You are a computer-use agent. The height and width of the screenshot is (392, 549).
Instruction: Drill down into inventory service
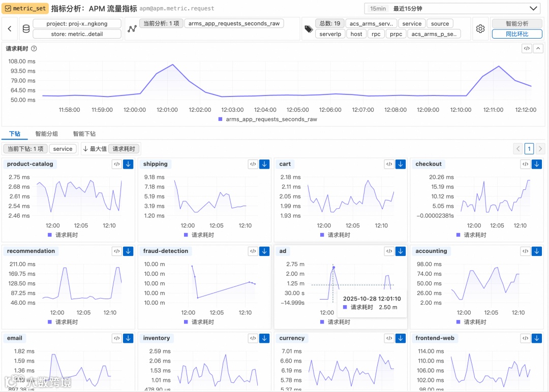(264, 338)
